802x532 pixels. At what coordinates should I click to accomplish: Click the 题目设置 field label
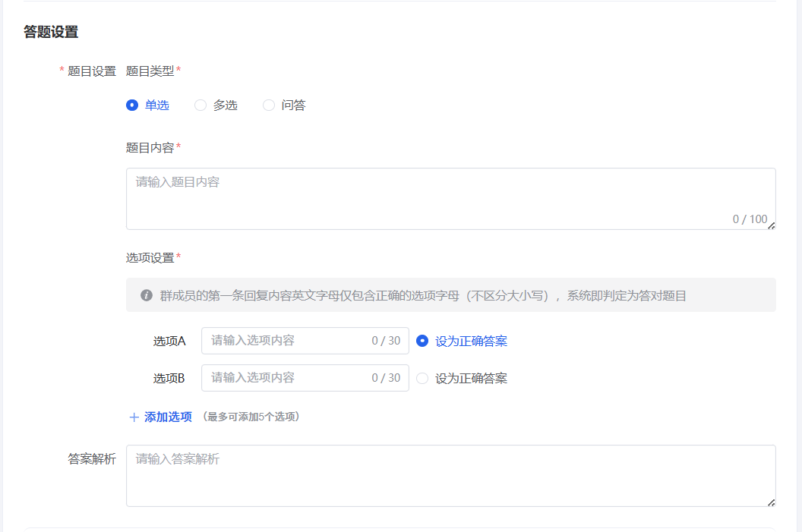click(x=92, y=71)
